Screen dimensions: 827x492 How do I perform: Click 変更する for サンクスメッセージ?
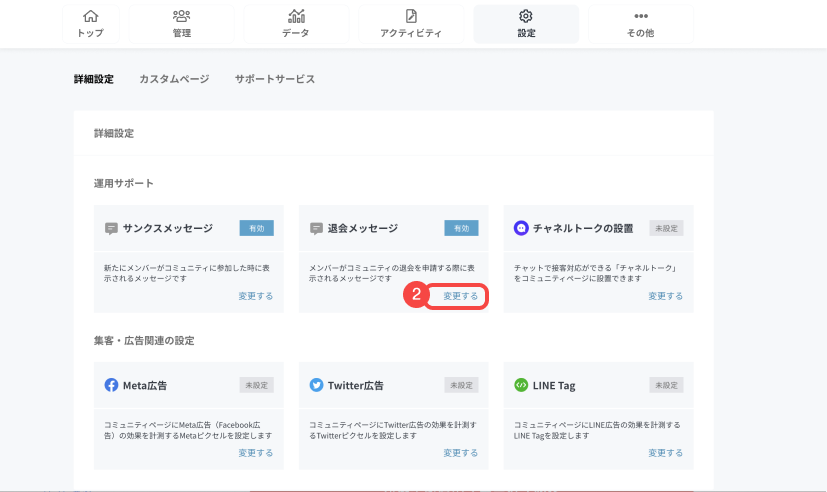(x=255, y=296)
